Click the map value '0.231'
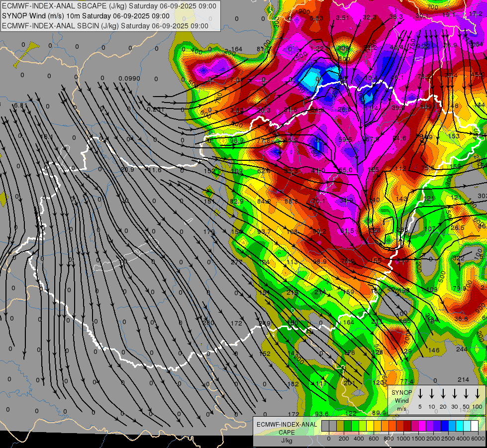Viewport: 487px width, 448px height. [x=156, y=109]
